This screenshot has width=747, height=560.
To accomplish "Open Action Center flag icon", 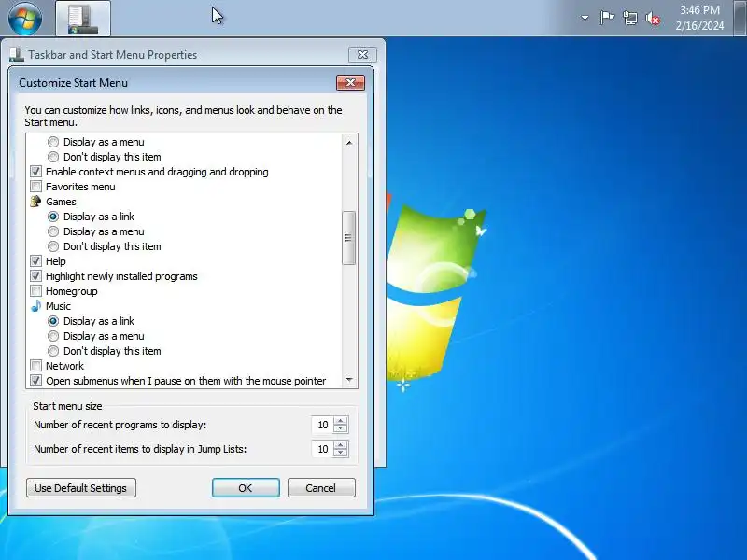I will point(607,18).
